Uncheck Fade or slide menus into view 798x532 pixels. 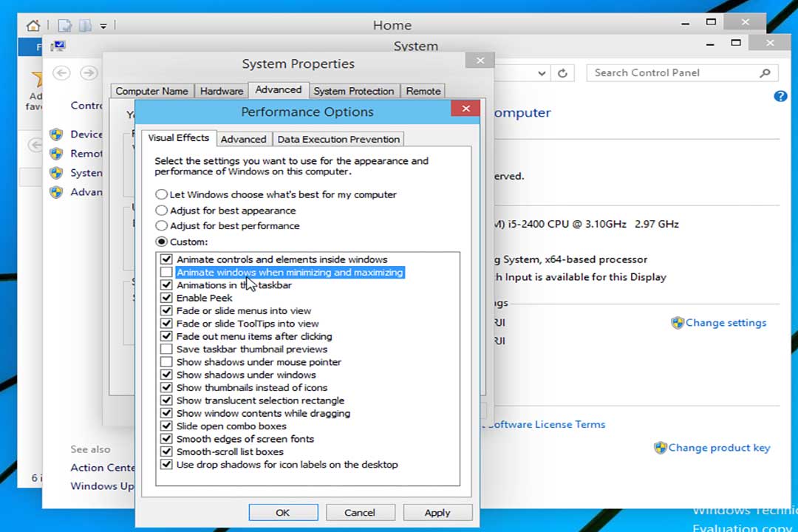166,310
